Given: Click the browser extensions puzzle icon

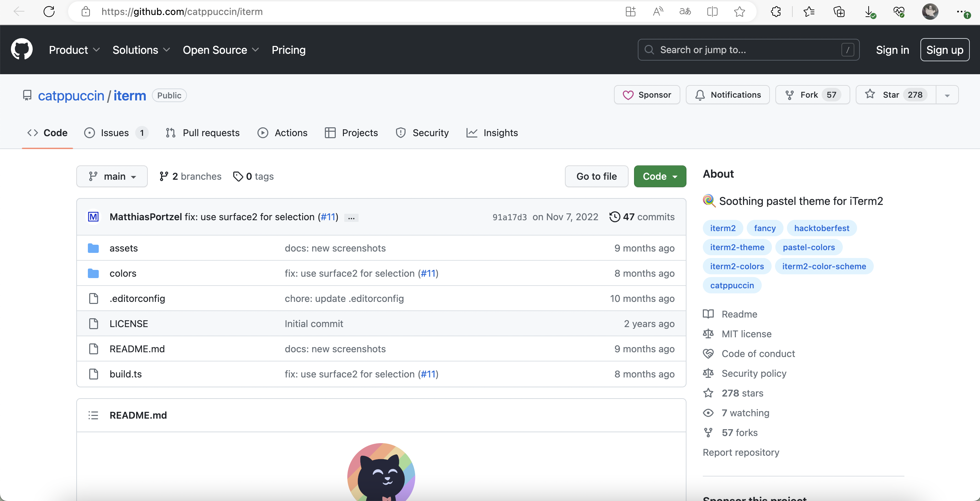Looking at the screenshot, I should 776,12.
